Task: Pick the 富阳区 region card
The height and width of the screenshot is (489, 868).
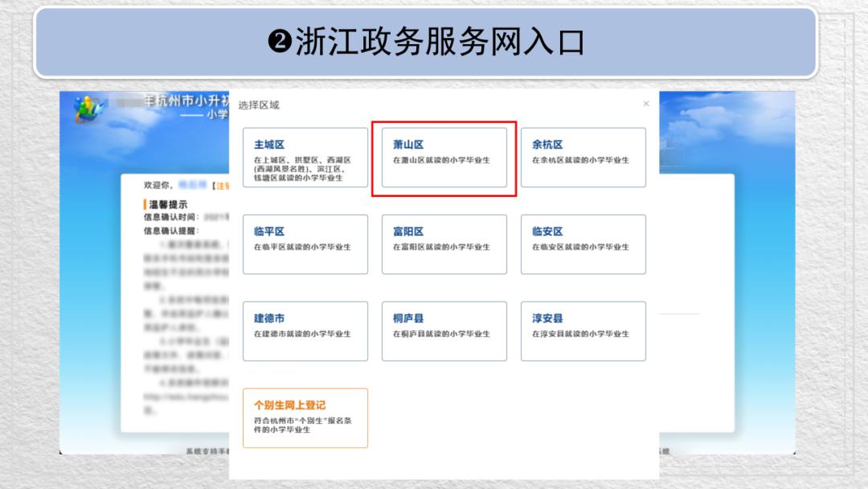Action: 444,244
